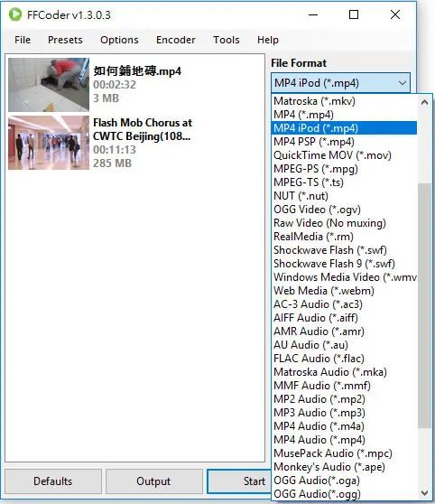Click the format list scrollbar thumb
The width and height of the screenshot is (435, 504).
[x=425, y=305]
